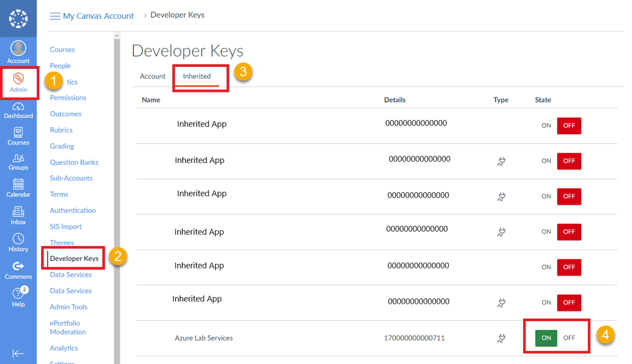Open the My Canvas Account breadcrumb link
This screenshot has width=632, height=364.
tap(98, 16)
